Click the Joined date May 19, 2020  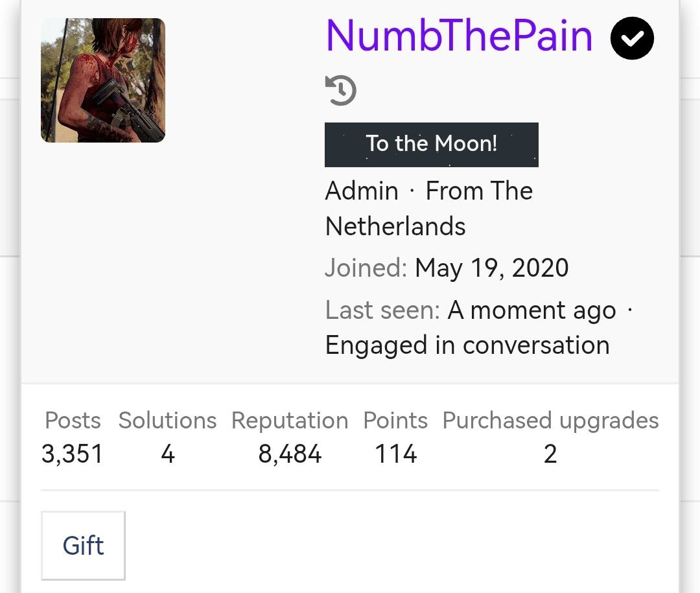click(491, 268)
